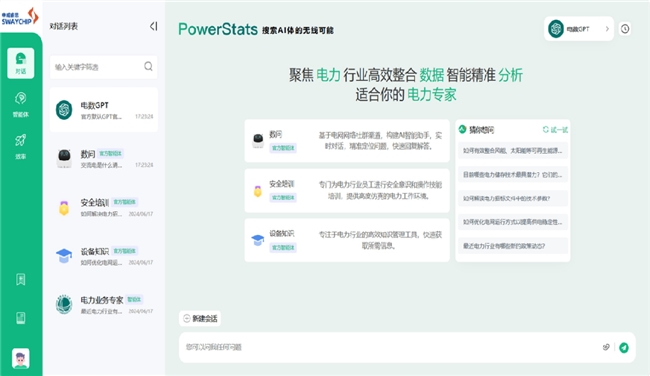Click the green tag on the 设备知识 card
The image size is (650, 376).
(x=283, y=247)
